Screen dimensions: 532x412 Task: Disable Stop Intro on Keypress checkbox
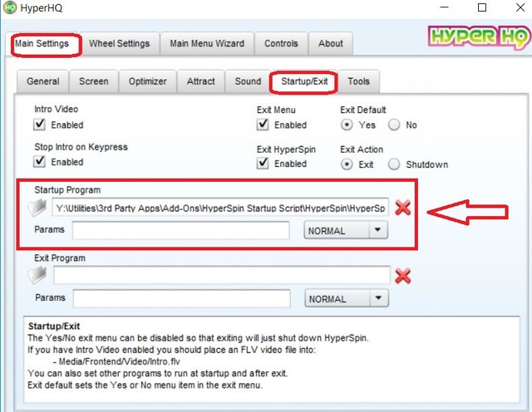point(40,162)
